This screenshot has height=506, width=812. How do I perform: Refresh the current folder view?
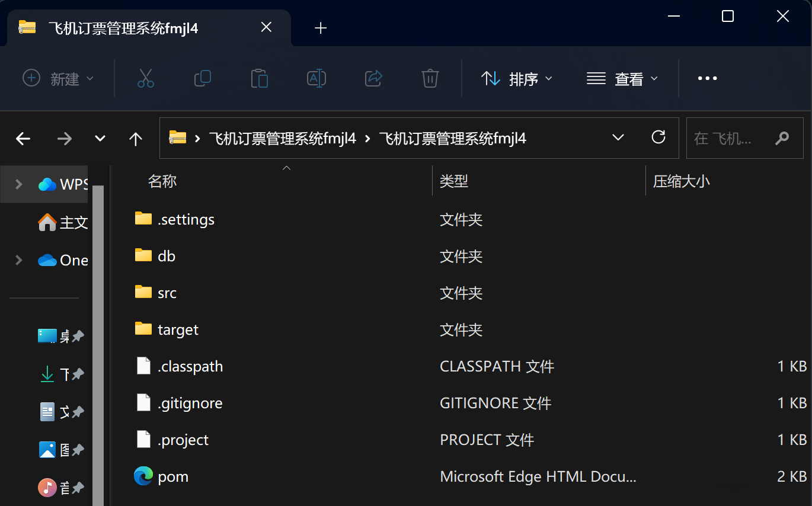click(x=658, y=137)
